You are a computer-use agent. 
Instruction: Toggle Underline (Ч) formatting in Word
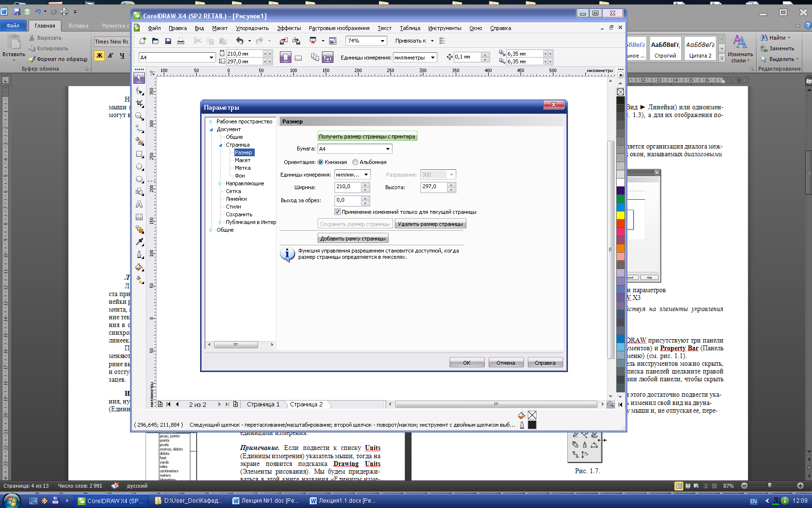coord(122,56)
